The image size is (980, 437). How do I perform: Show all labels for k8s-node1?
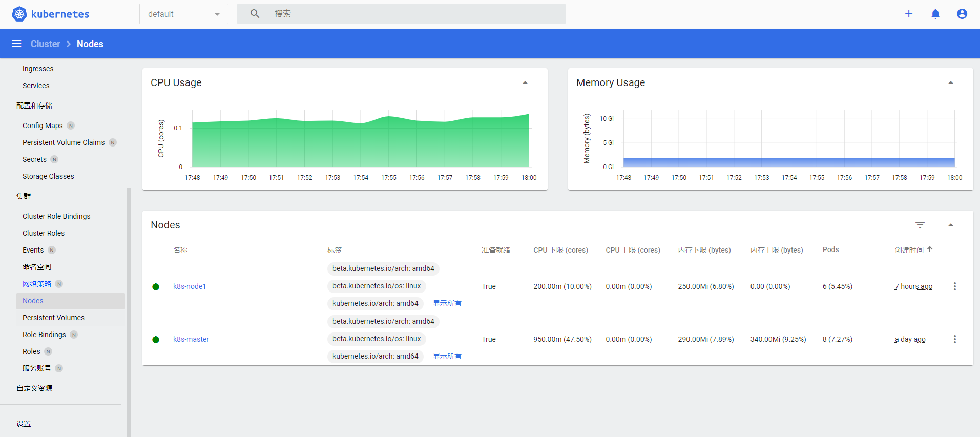click(x=447, y=303)
